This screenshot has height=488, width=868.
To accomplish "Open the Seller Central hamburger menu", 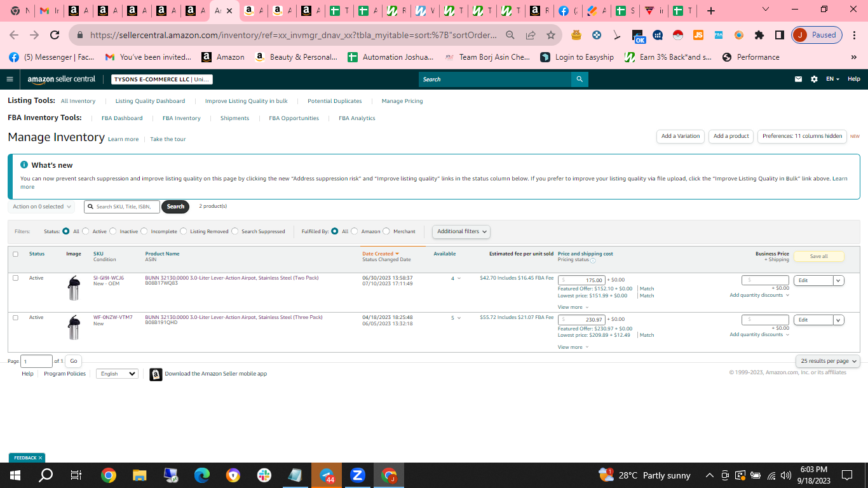I will pyautogui.click(x=10, y=79).
